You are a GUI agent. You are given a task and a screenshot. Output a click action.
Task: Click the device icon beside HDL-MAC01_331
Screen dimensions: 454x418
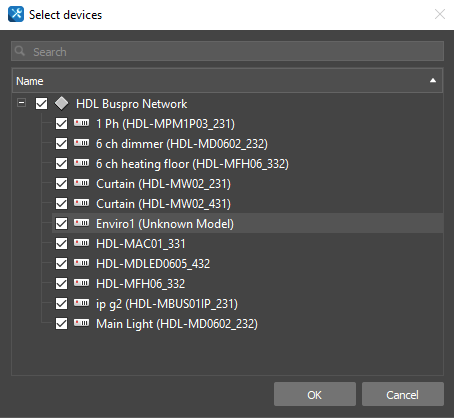tap(81, 243)
